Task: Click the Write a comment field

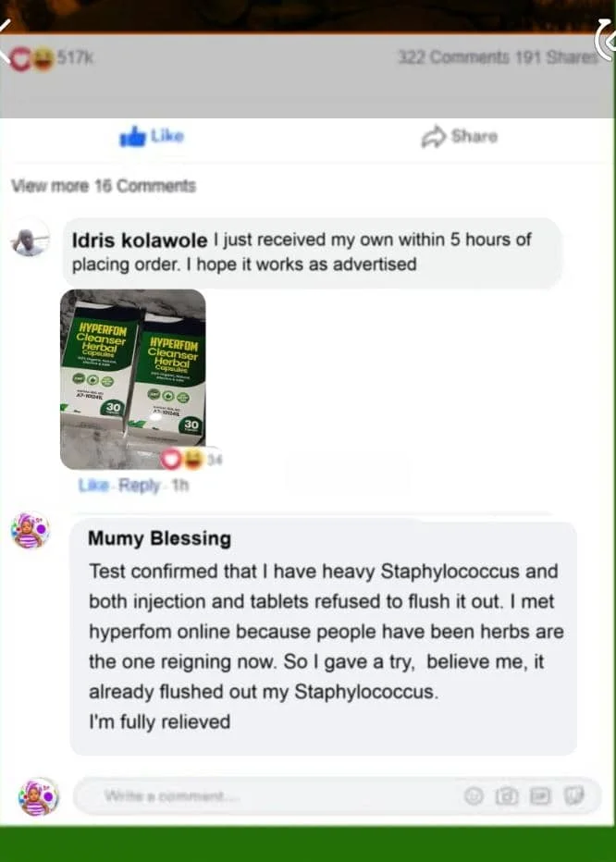Action: (x=337, y=795)
